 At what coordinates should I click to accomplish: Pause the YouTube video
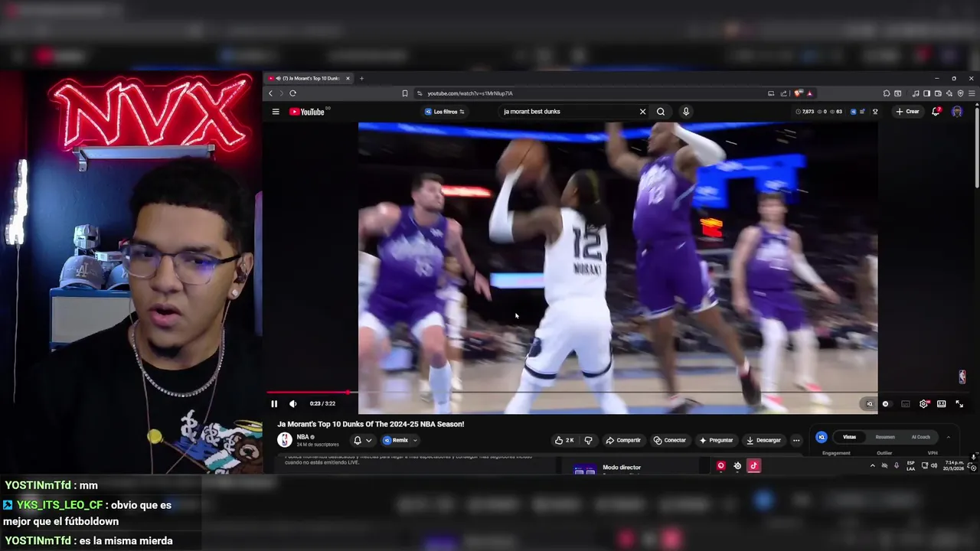[x=274, y=403]
